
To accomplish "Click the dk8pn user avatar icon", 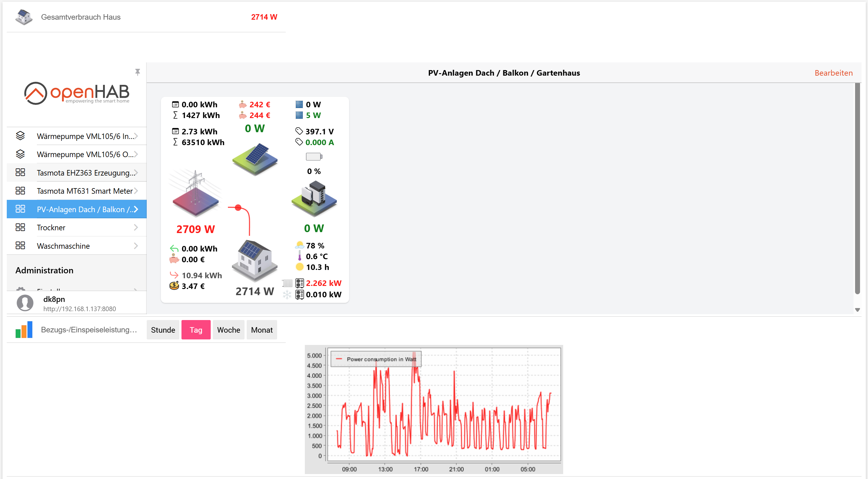I will (25, 303).
